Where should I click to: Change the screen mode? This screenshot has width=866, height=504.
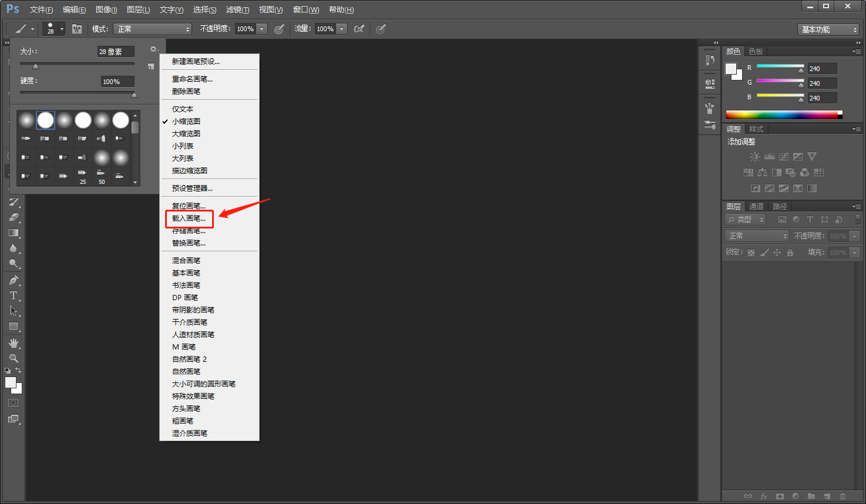coord(14,419)
